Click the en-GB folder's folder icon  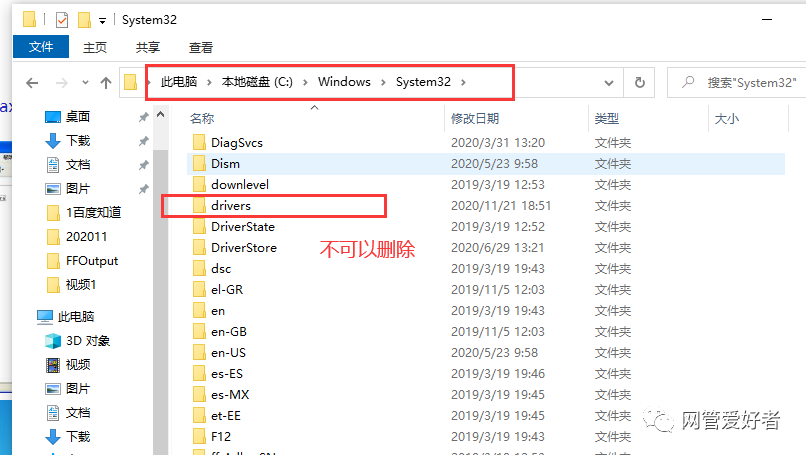(199, 332)
